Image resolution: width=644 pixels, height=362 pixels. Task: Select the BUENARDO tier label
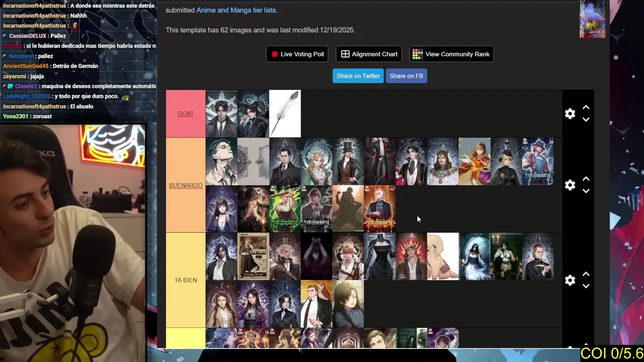186,185
